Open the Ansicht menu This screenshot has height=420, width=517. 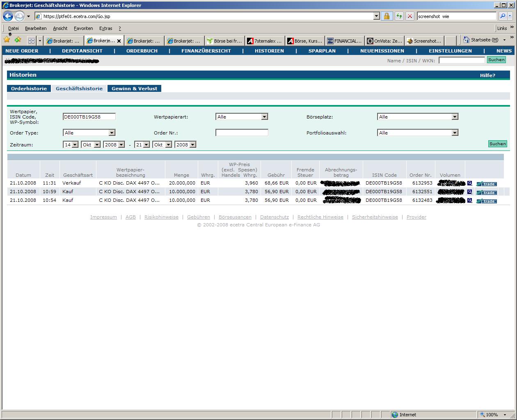tap(60, 28)
